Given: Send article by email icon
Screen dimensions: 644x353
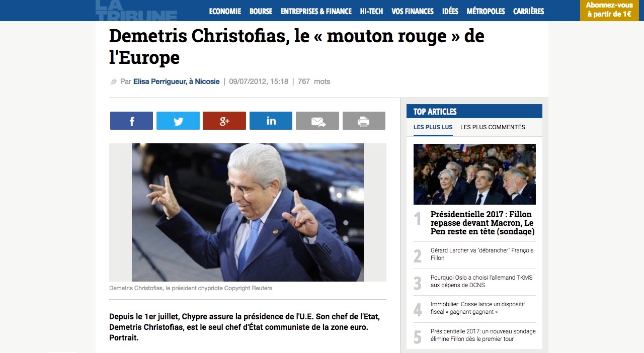Looking at the screenshot, I should pyautogui.click(x=317, y=121).
